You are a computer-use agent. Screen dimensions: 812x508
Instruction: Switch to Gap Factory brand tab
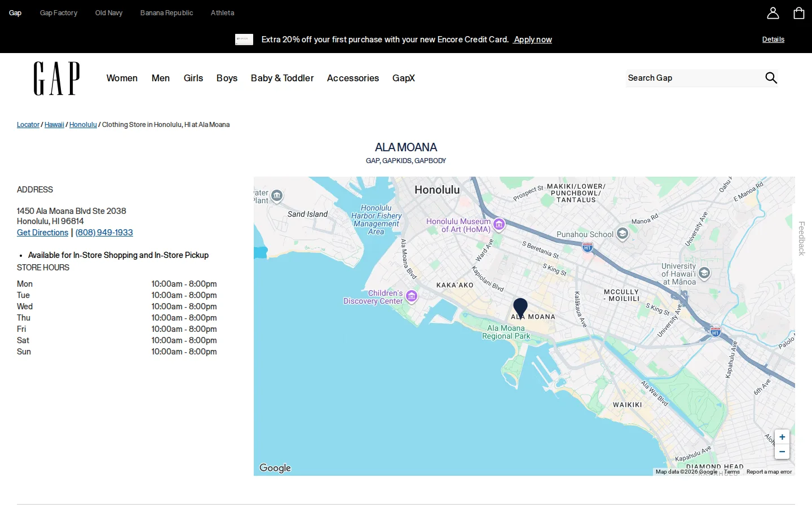[x=59, y=13]
